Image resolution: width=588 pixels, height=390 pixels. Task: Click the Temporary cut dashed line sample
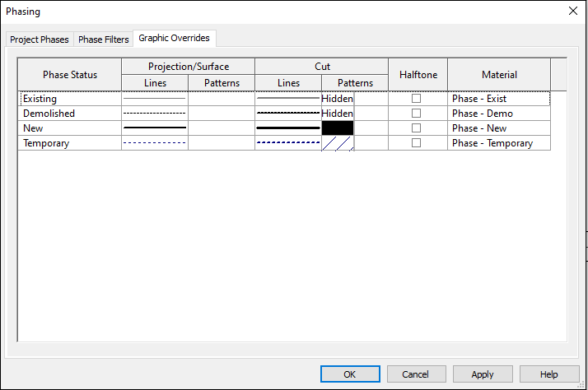tap(288, 142)
